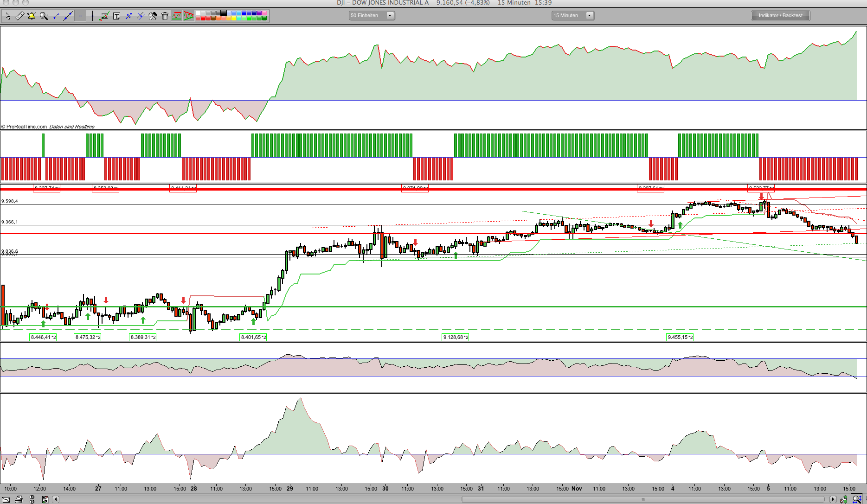Click the 8.389,31 *2 price label
This screenshot has height=504, width=867.
pyautogui.click(x=143, y=337)
